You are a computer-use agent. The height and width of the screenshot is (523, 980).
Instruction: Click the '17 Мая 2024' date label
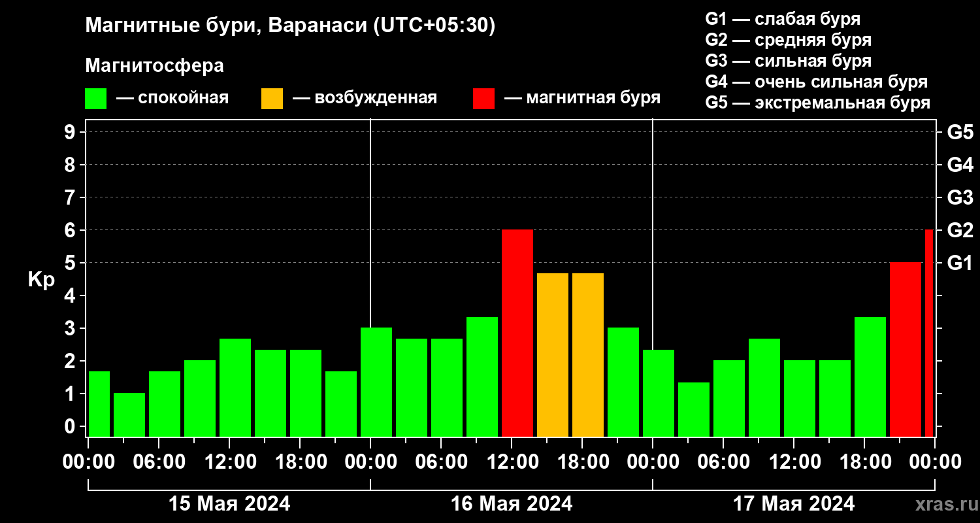pos(794,503)
